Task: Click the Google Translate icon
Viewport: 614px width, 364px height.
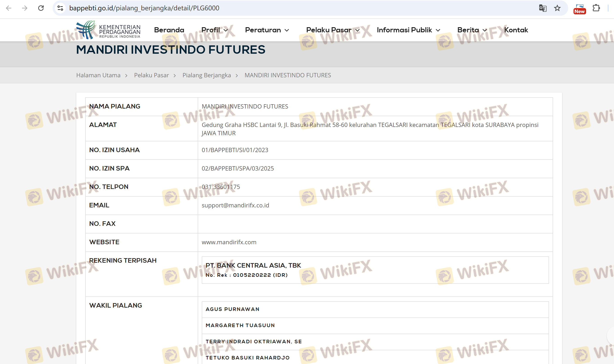Action: click(x=542, y=8)
